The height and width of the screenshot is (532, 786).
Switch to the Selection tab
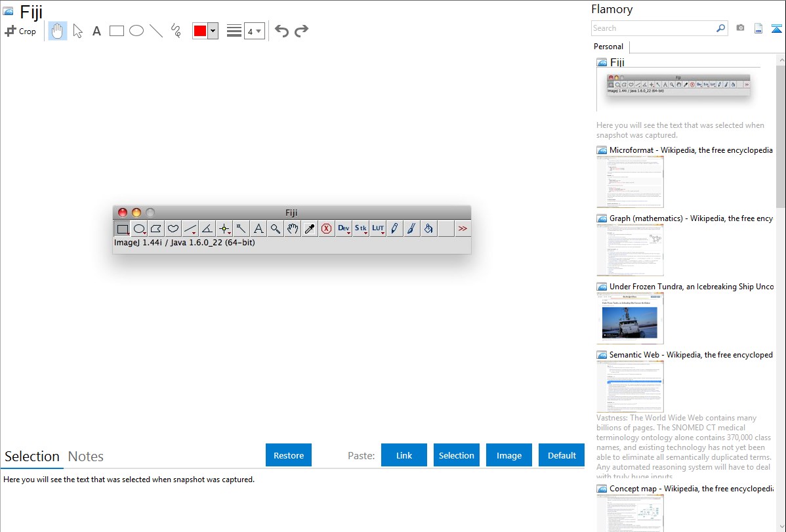(31, 457)
